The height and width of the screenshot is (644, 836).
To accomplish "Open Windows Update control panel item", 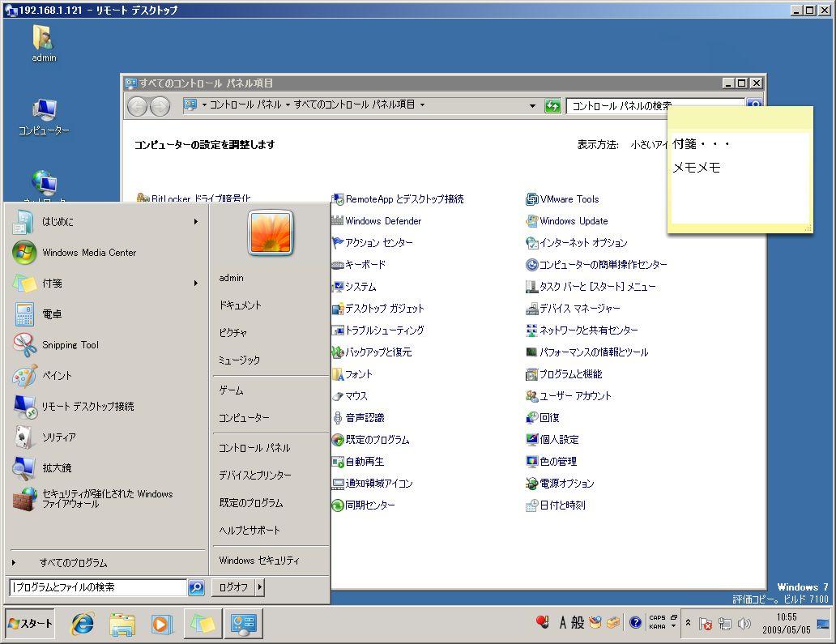I will [567, 220].
